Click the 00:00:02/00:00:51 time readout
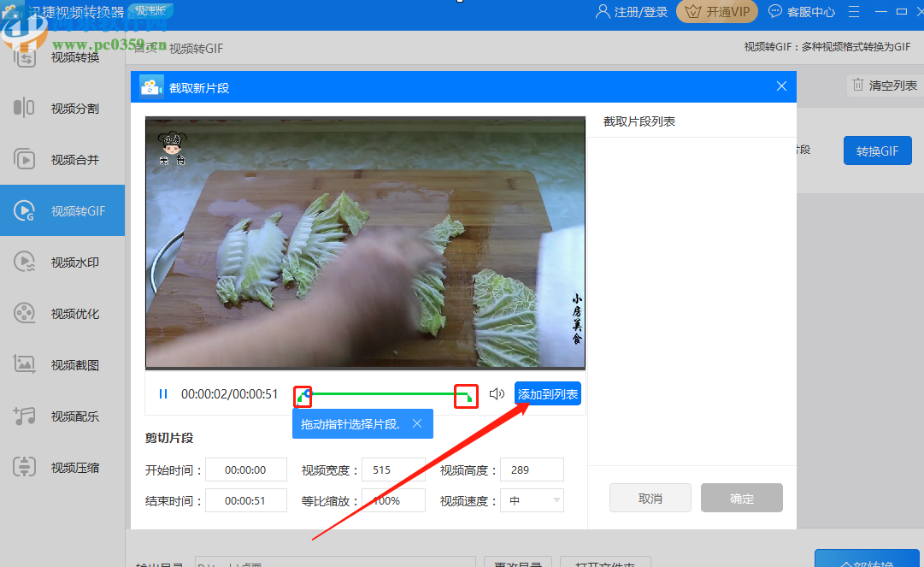The image size is (924, 567). tap(229, 393)
